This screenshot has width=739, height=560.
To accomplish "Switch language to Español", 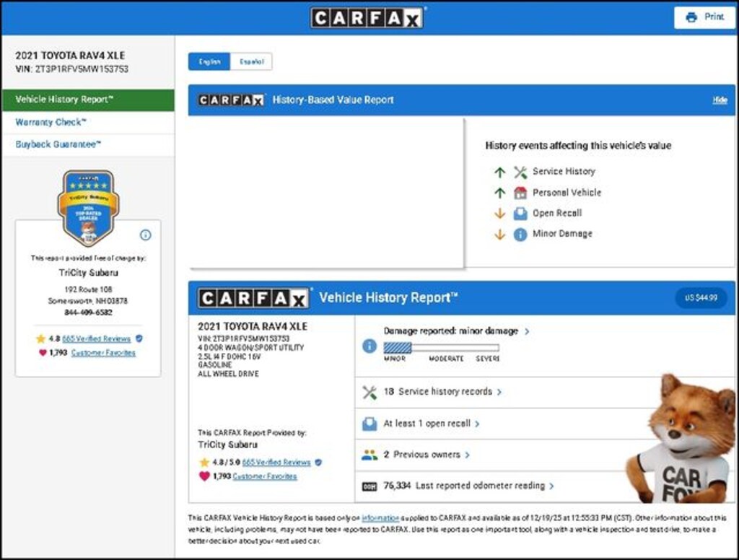I will (x=251, y=62).
